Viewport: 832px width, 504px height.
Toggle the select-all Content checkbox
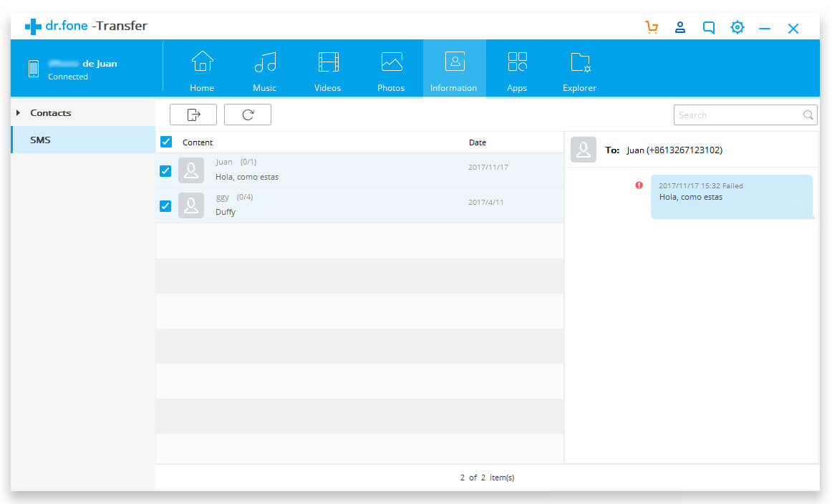coord(166,142)
